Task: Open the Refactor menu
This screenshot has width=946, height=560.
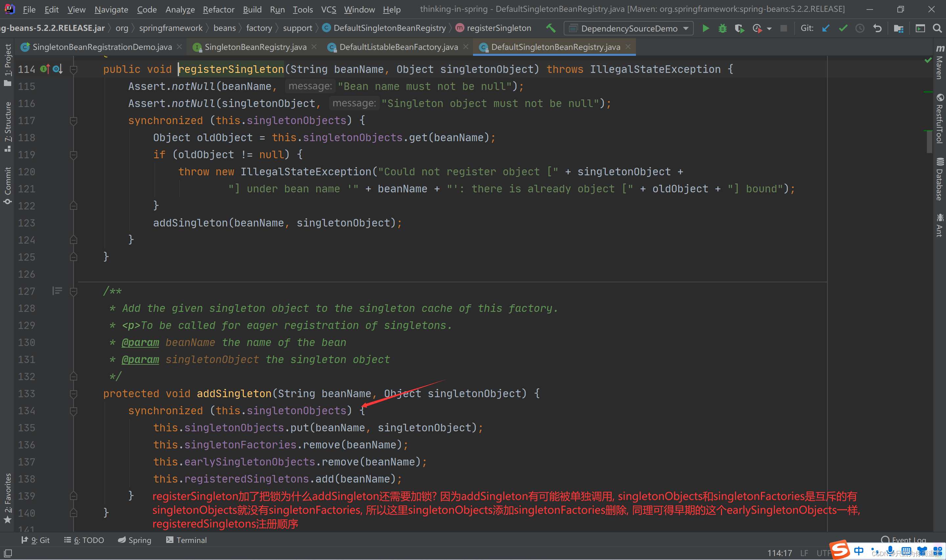Action: click(x=218, y=10)
